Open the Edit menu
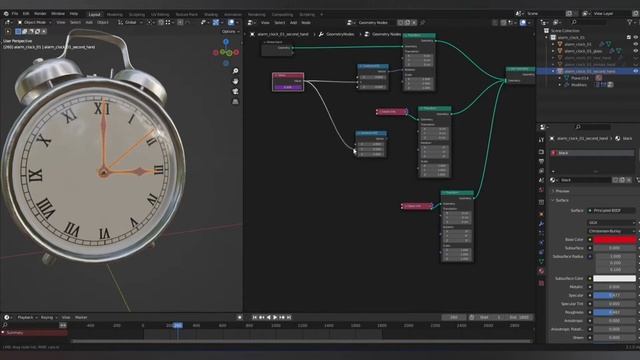640x360 pixels. [x=26, y=14]
